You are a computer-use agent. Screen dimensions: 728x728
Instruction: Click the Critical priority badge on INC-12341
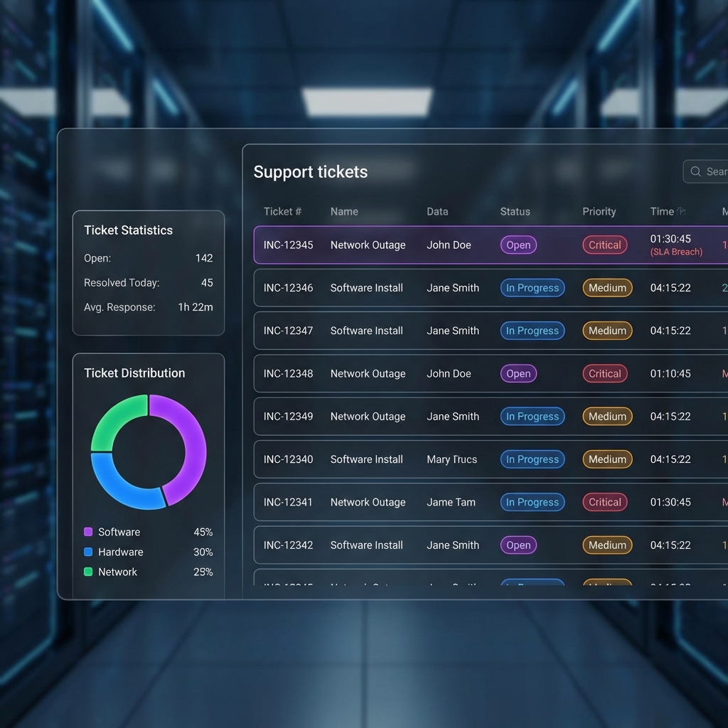click(604, 502)
